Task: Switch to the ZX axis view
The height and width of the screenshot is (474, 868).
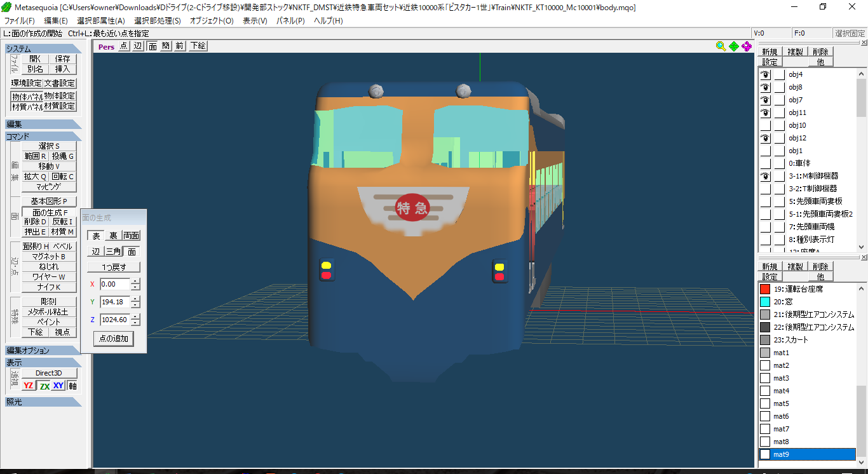Action: pyautogui.click(x=44, y=386)
